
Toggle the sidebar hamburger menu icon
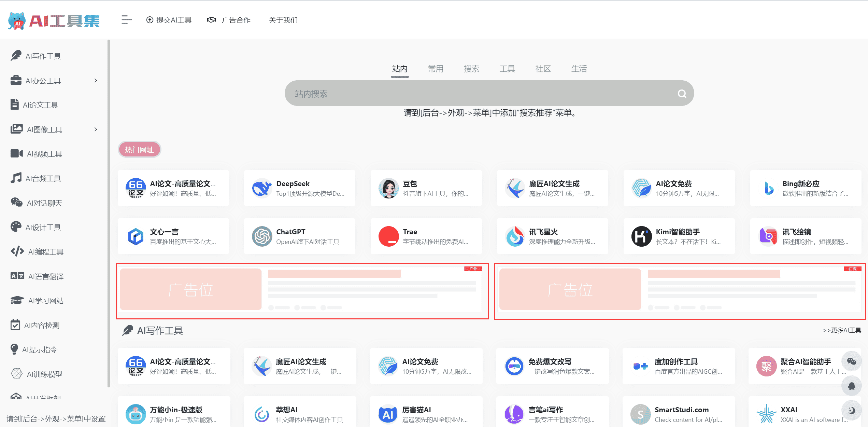[x=126, y=20]
